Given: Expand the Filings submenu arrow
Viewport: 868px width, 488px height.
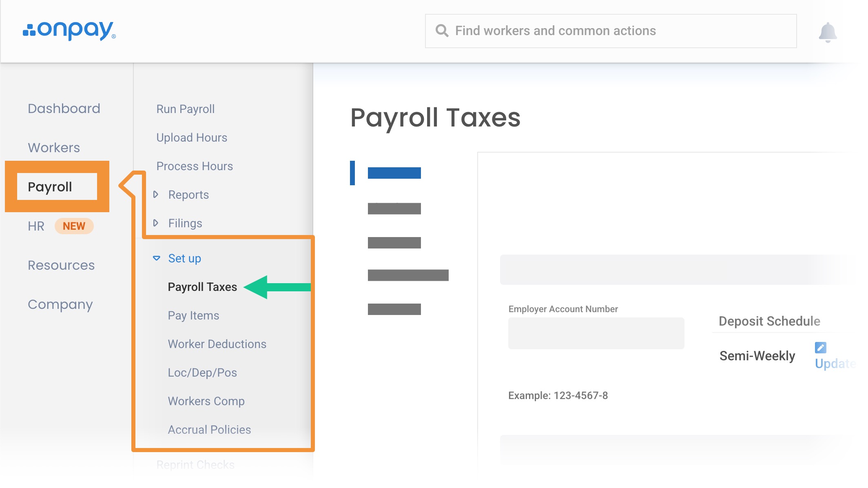Looking at the screenshot, I should pos(156,223).
